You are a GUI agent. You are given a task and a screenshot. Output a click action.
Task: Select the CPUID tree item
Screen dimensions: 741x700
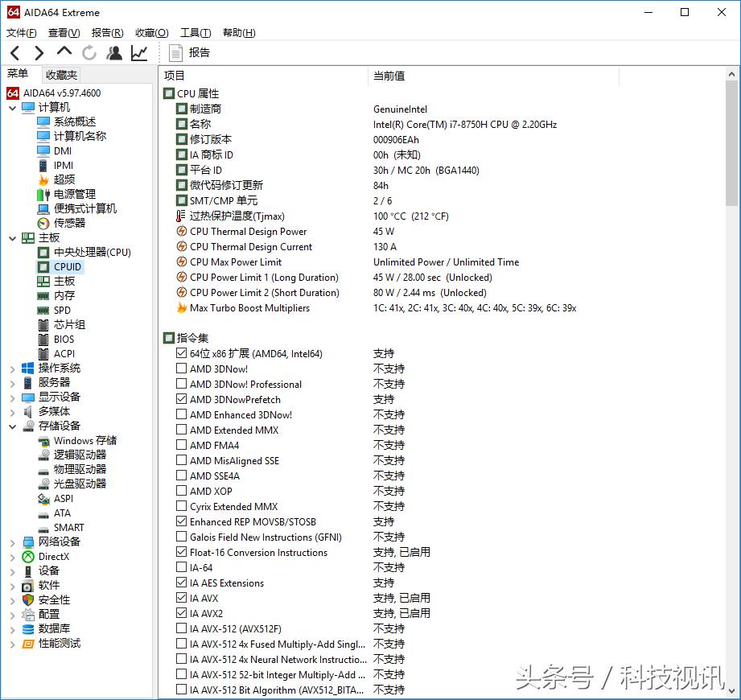tap(68, 267)
